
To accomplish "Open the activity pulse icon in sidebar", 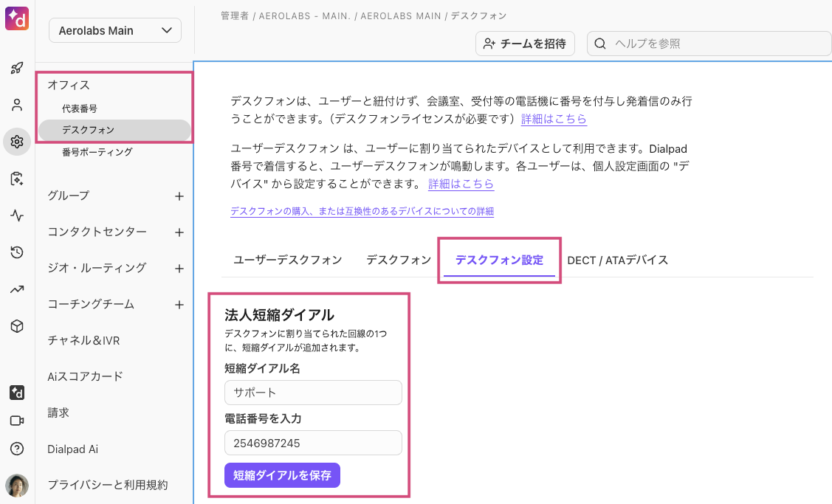I will coord(17,215).
